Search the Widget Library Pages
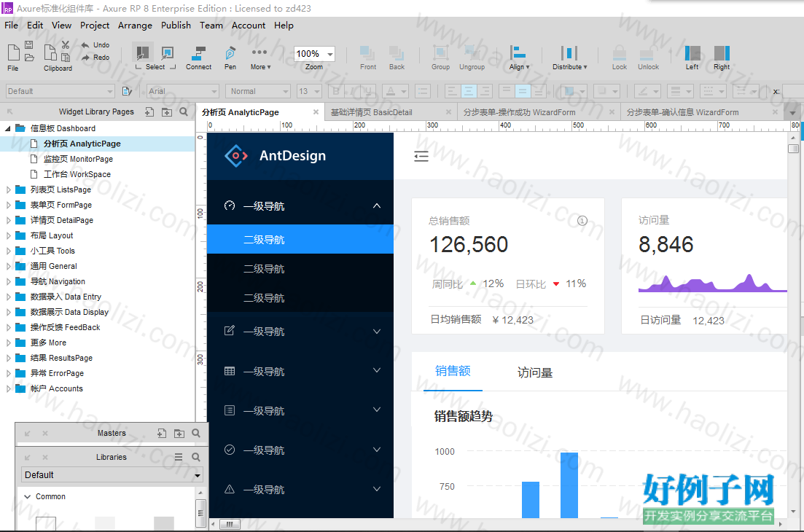Screen dimensions: 804x532 point(184,112)
